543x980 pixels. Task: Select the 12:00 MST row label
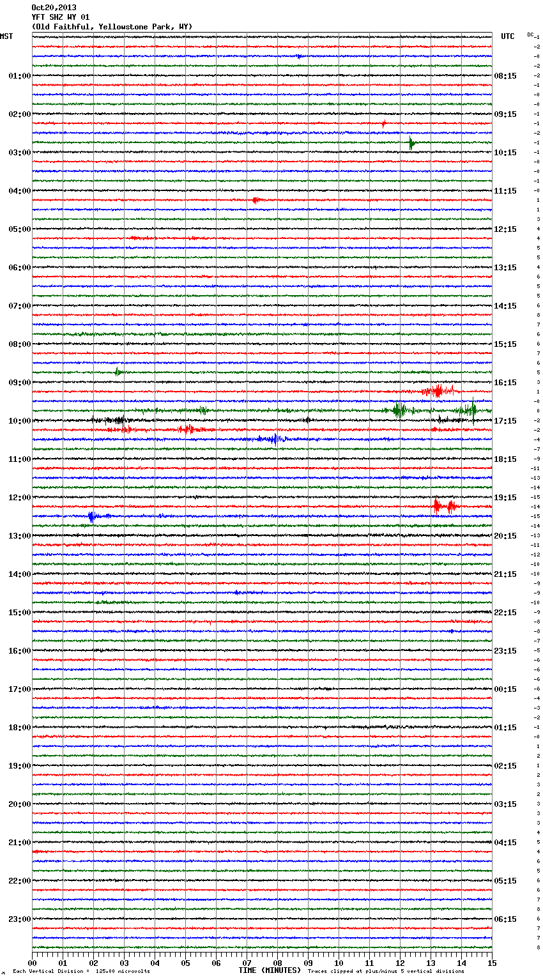19,498
